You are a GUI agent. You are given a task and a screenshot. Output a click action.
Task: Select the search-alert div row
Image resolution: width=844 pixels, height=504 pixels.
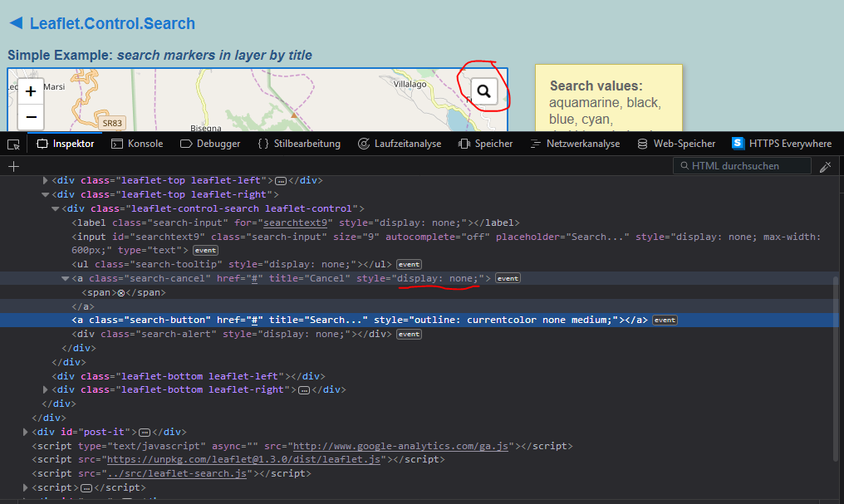pyautogui.click(x=232, y=334)
